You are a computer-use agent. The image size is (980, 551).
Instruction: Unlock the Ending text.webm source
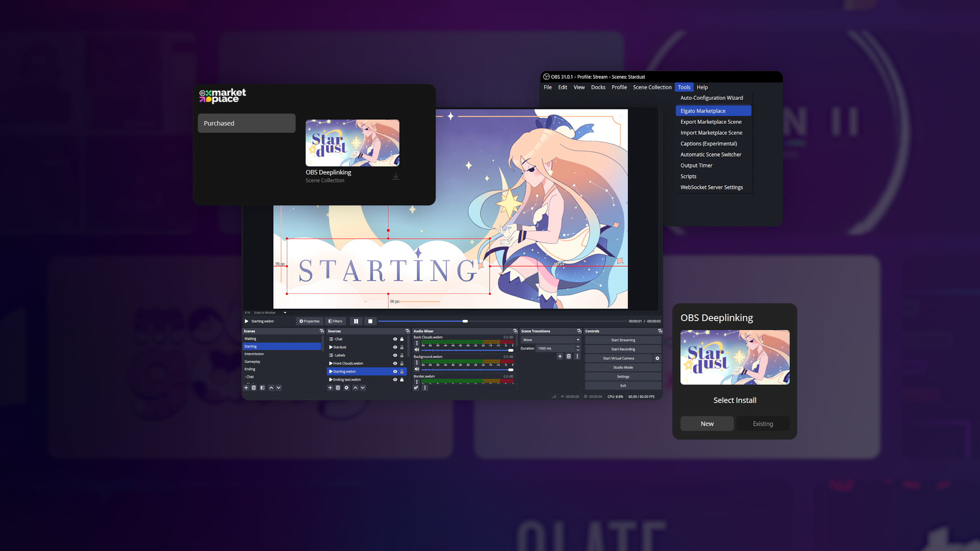pyautogui.click(x=402, y=379)
